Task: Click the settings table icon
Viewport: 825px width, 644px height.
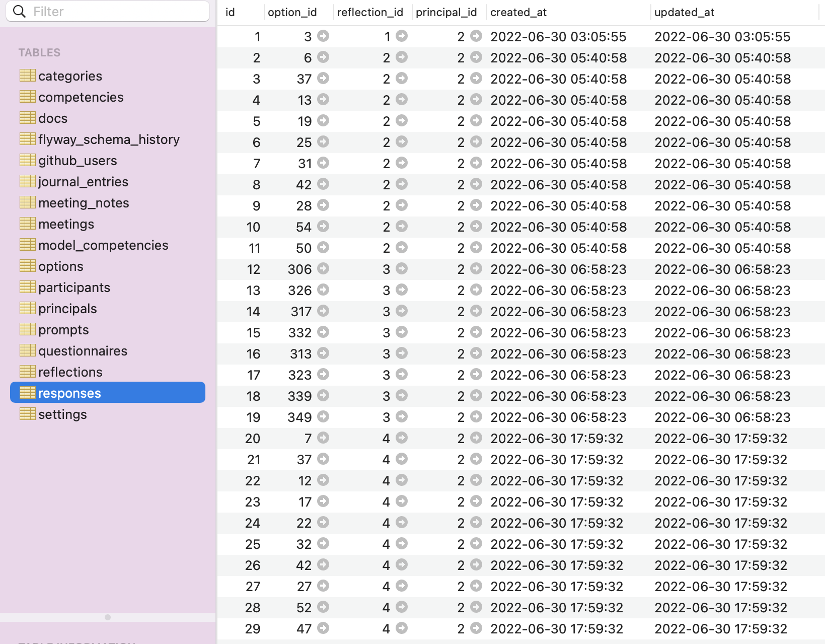Action: tap(27, 413)
